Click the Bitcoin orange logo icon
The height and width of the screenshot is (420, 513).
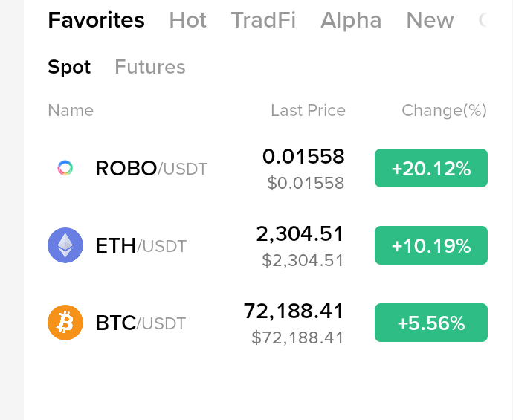coord(65,323)
